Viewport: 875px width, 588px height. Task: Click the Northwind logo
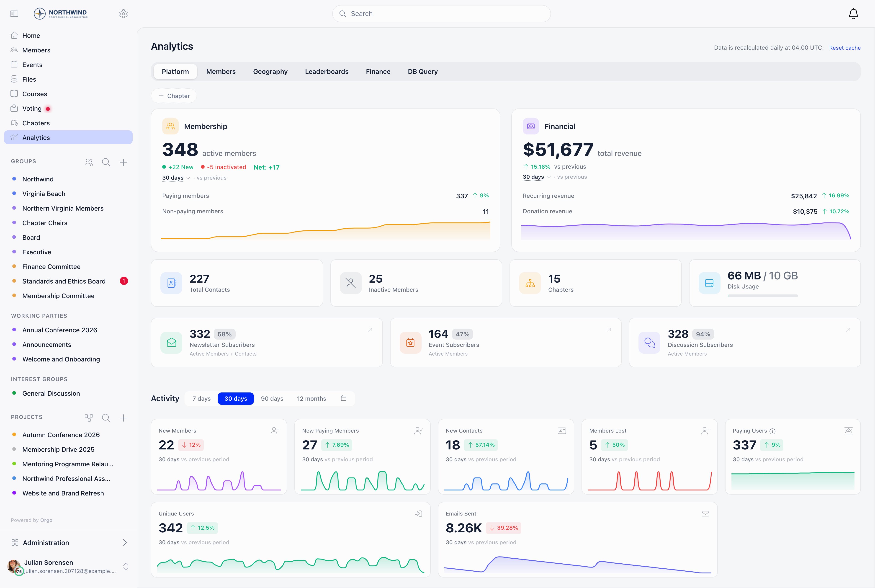(x=61, y=13)
